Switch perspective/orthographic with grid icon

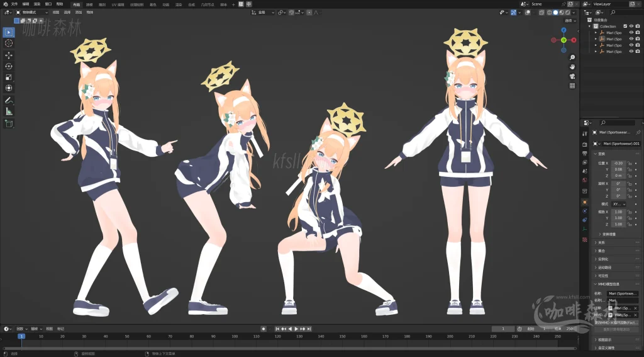pos(572,86)
